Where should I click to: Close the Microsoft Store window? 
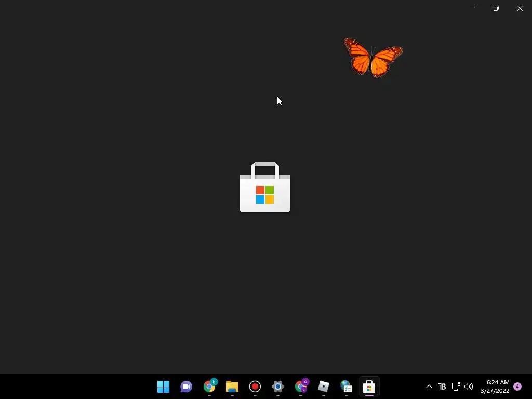point(520,8)
